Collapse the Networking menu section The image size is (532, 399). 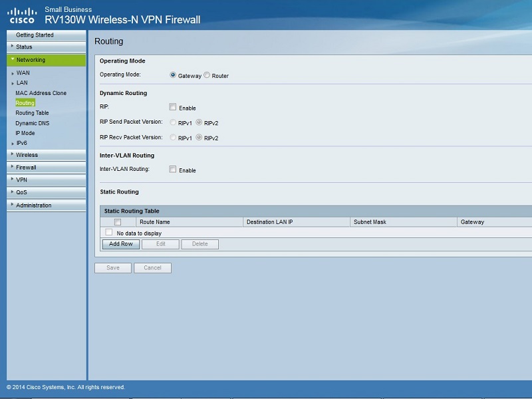46,60
